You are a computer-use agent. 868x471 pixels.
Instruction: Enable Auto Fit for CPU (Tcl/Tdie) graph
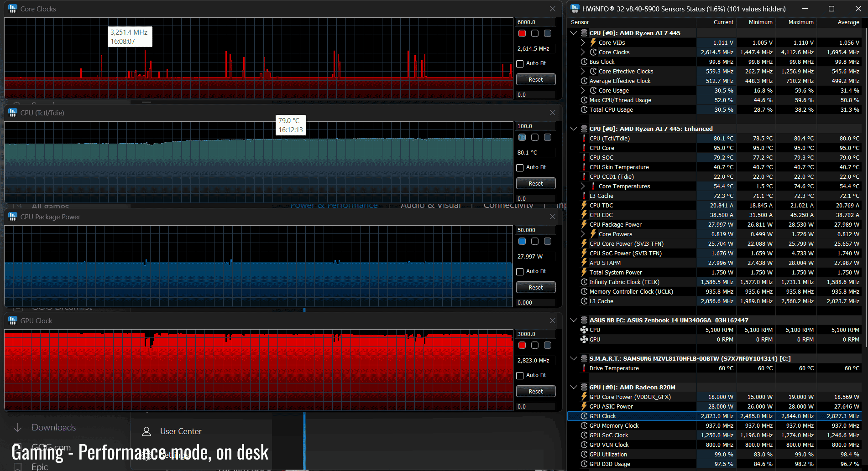[520, 167]
